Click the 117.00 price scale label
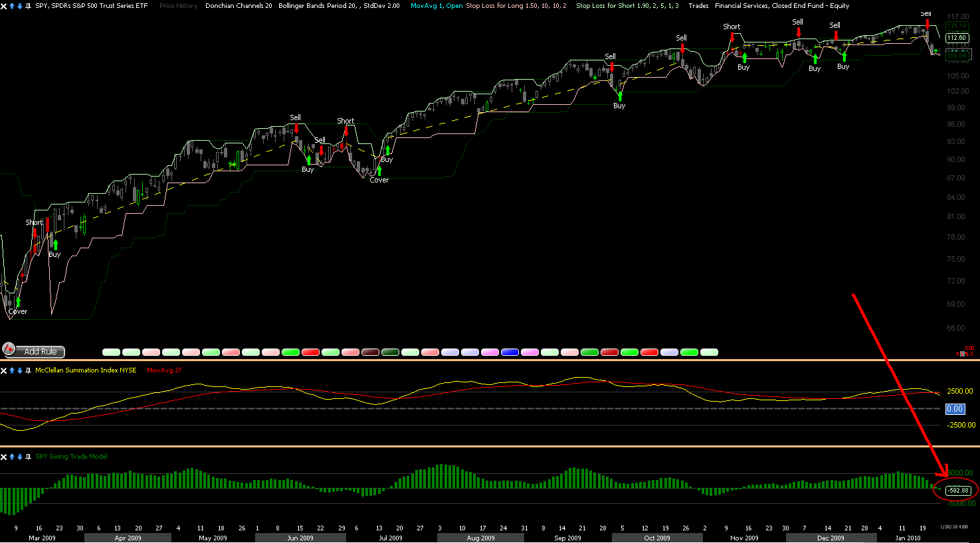 click(x=957, y=17)
